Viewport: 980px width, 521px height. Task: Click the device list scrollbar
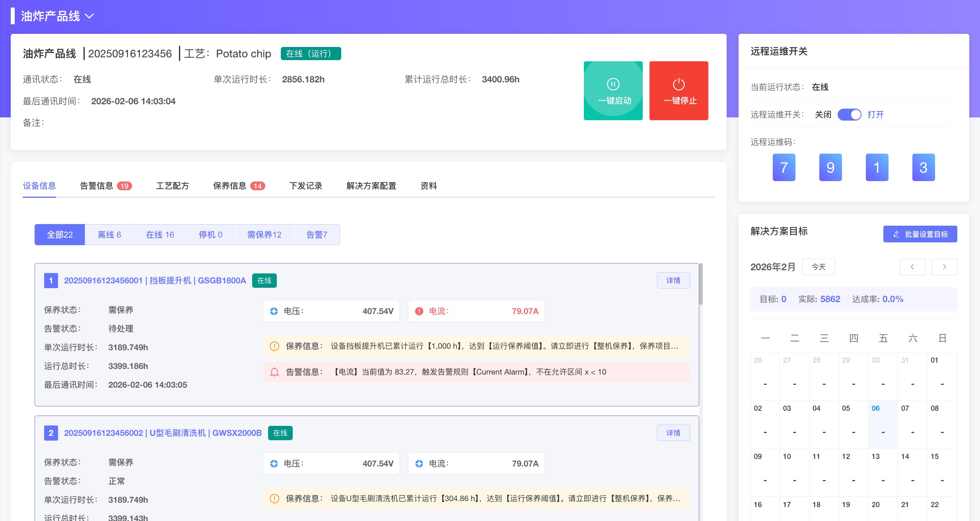701,285
